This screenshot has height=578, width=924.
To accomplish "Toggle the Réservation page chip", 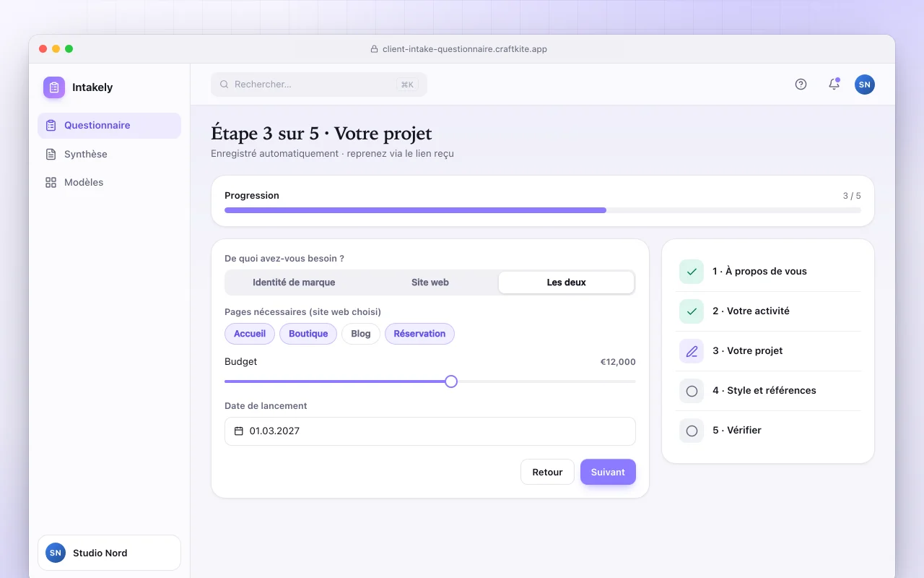I will tap(419, 334).
